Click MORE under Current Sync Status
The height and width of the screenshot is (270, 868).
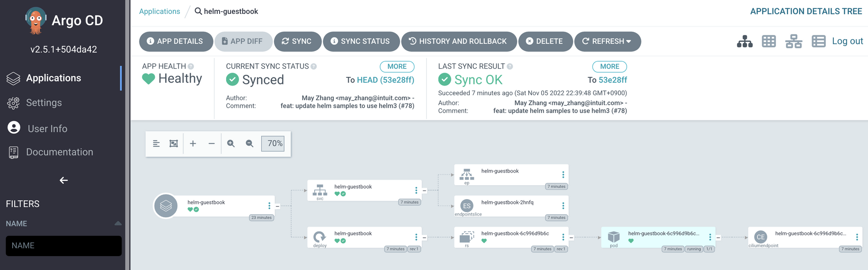(x=397, y=67)
